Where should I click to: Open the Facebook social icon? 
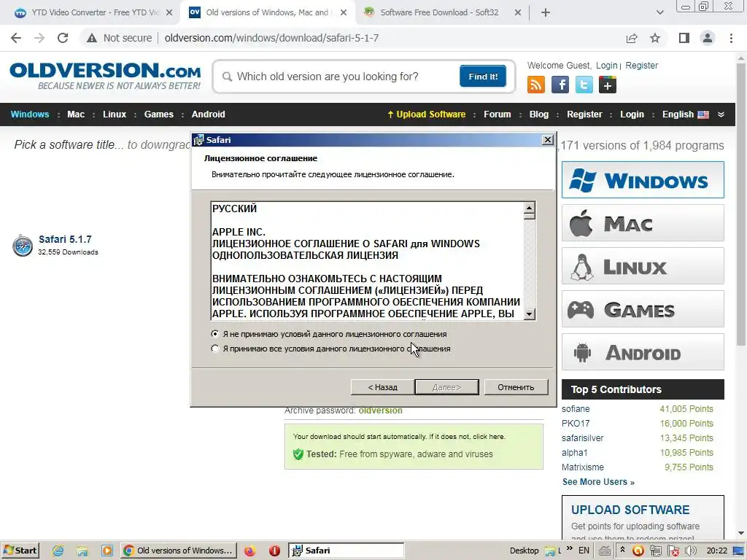pyautogui.click(x=560, y=85)
